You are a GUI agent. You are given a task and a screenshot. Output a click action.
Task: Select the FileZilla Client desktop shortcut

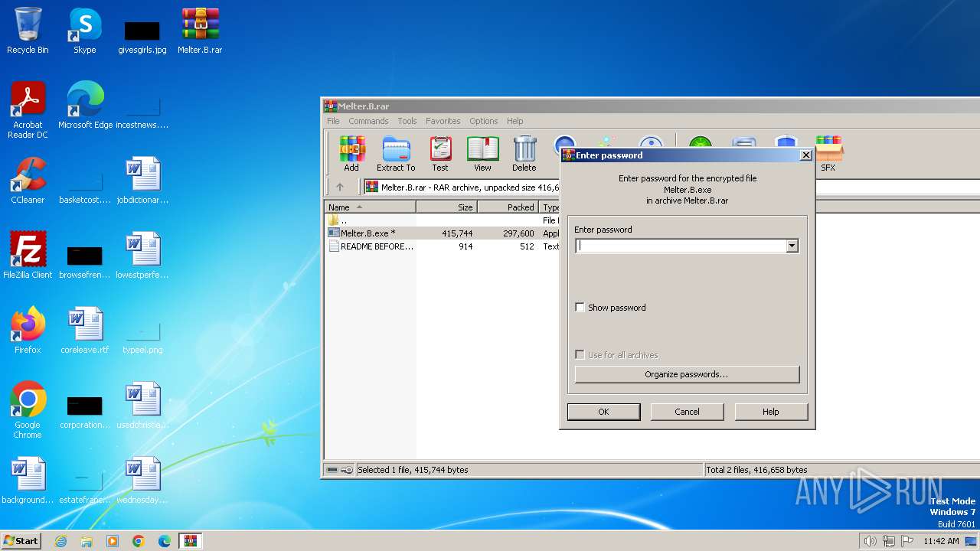pos(28,256)
